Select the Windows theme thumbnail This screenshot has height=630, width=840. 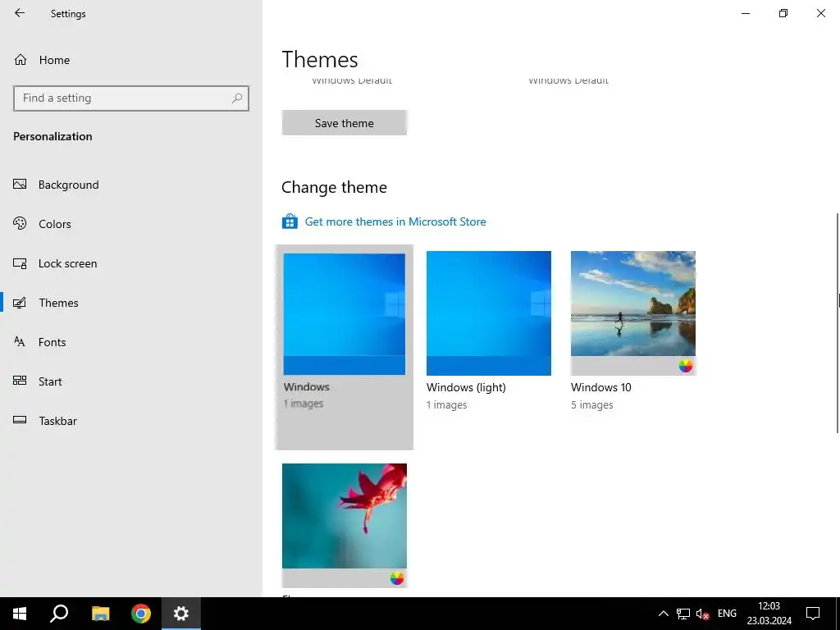click(345, 314)
